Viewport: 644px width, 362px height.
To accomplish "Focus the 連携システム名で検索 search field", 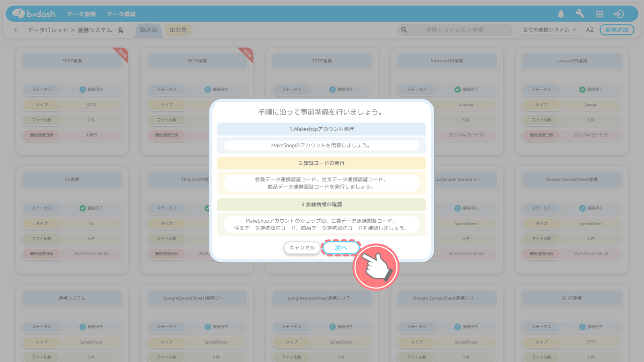I will (x=454, y=30).
